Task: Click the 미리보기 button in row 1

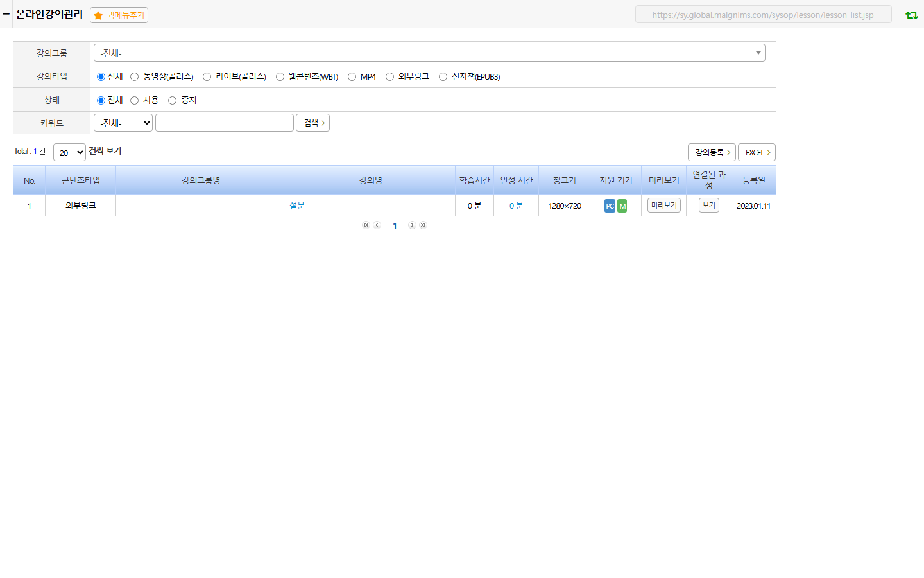Action: [664, 205]
